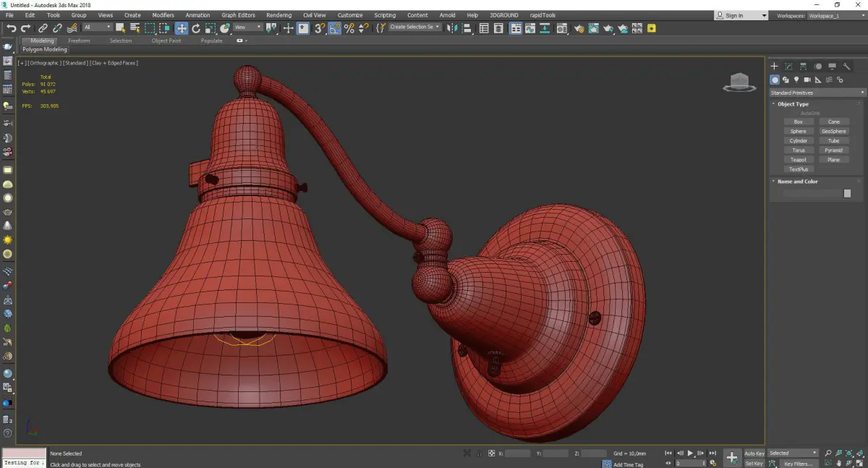Click the Select by Name icon

[x=135, y=28]
